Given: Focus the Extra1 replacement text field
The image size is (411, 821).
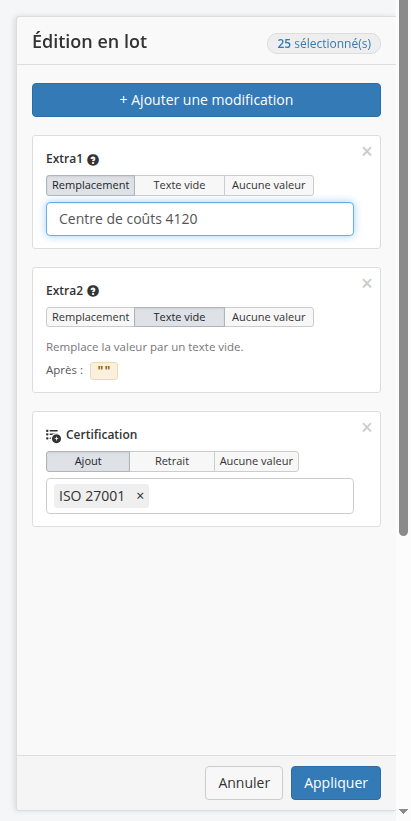Looking at the screenshot, I should click(x=200, y=219).
